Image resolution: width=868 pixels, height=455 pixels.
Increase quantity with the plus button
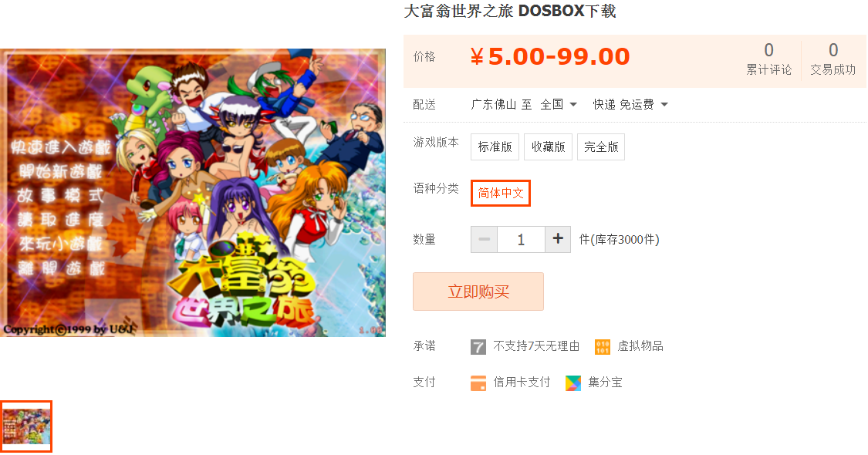[x=558, y=239]
